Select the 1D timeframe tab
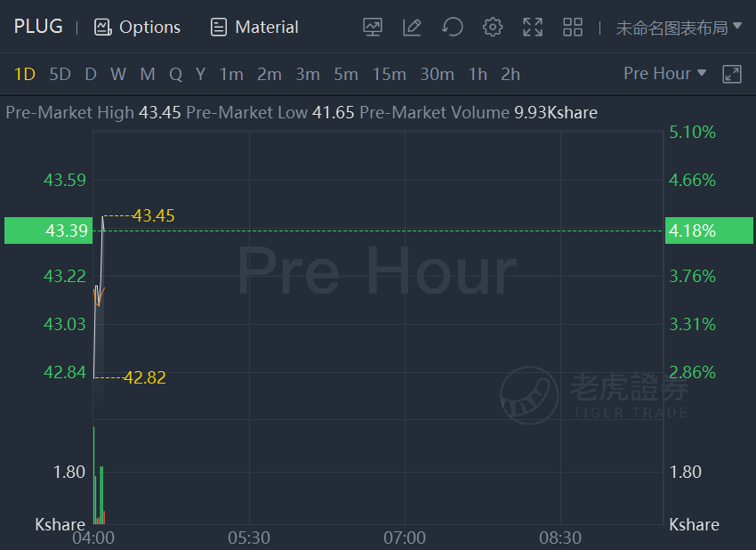The width and height of the screenshot is (756, 550). point(25,74)
